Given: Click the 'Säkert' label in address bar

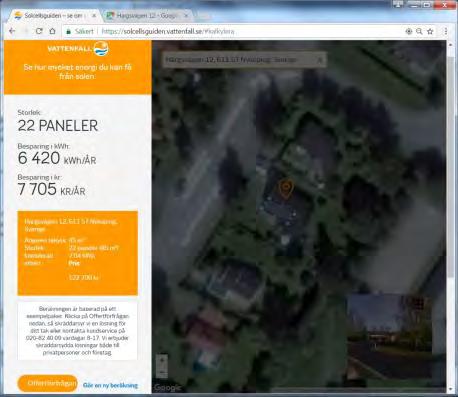Looking at the screenshot, I should click(x=84, y=31).
